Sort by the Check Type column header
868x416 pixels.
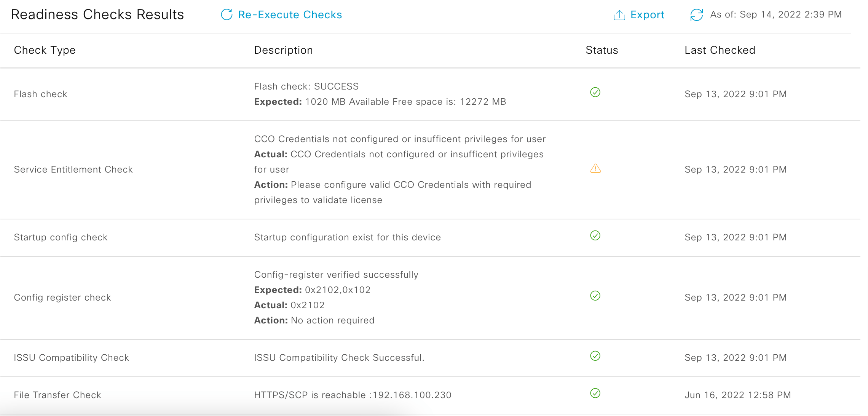(45, 50)
